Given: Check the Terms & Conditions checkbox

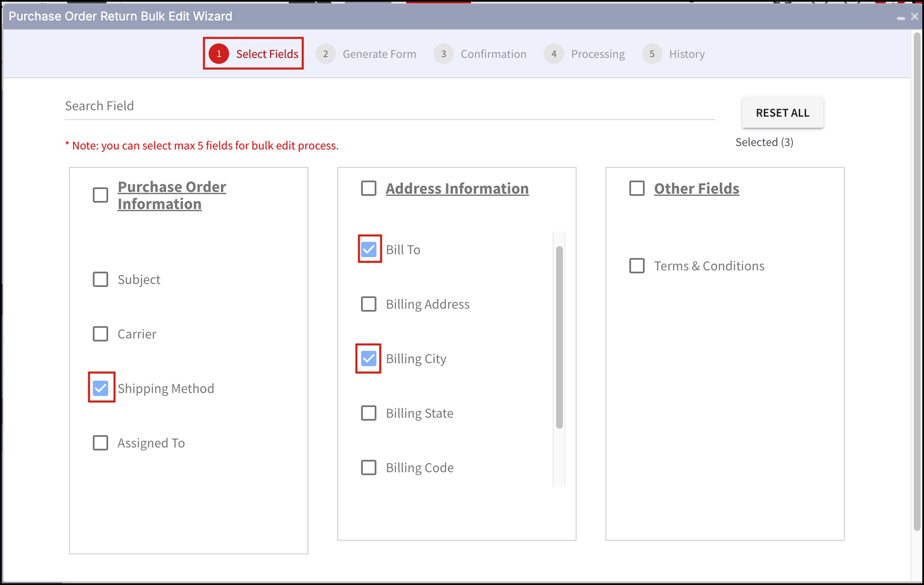Looking at the screenshot, I should pos(637,266).
